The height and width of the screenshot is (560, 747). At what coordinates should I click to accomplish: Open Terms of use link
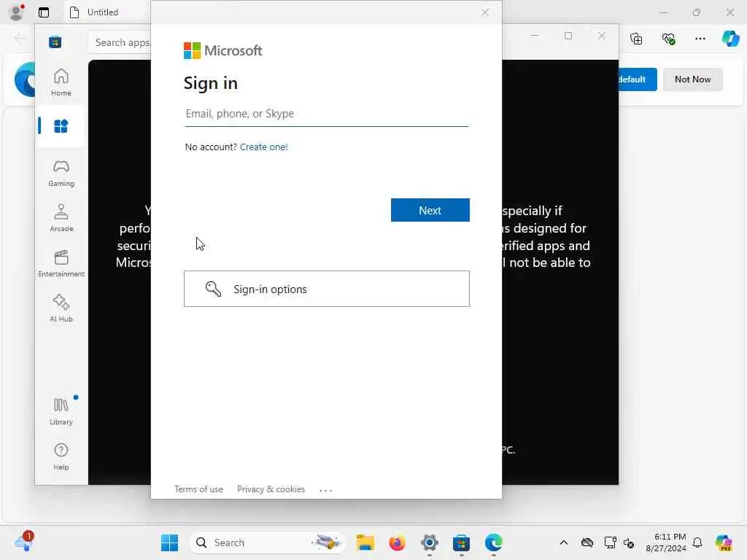coord(198,489)
